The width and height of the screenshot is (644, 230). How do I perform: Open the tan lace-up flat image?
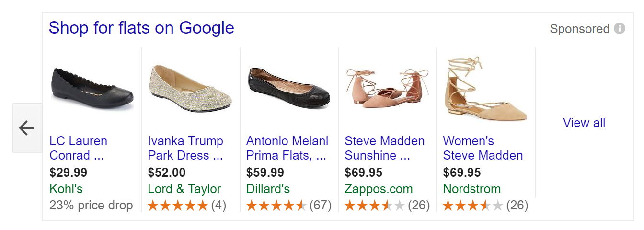pos(485,89)
